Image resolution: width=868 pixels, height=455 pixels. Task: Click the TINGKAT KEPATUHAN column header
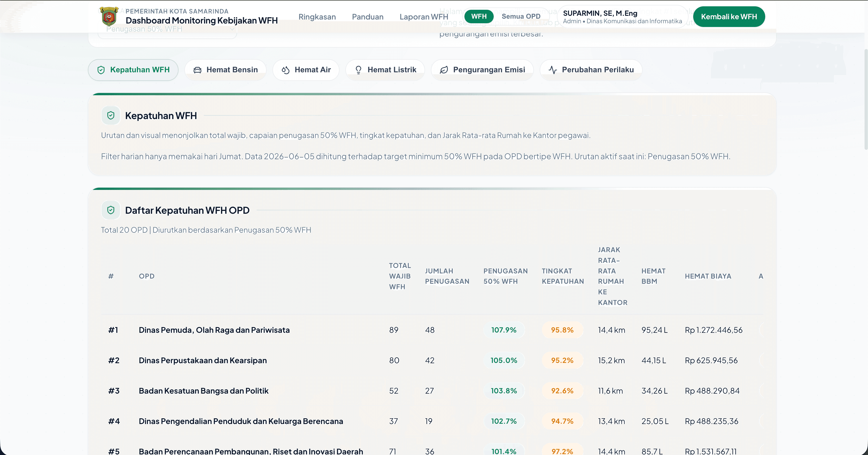tap(563, 276)
